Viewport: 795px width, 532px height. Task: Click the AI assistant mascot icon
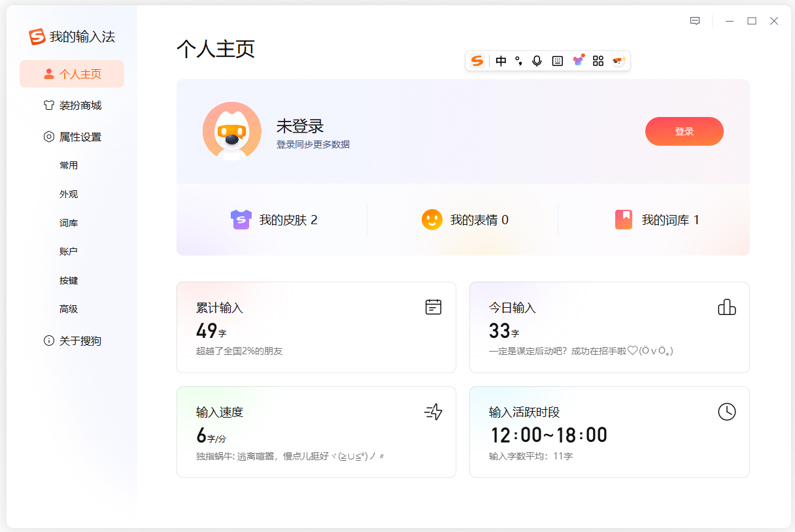click(618, 61)
